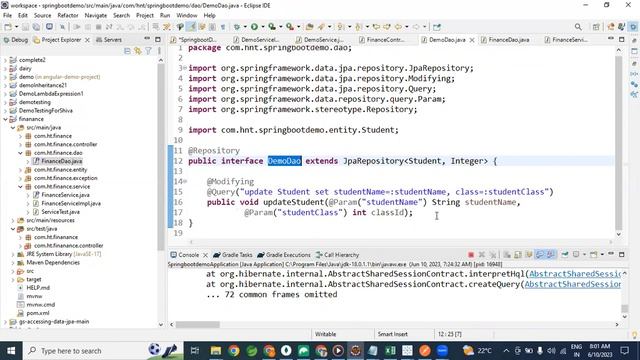Image resolution: width=640 pixels, height=360 pixels.
Task: Open the New button dropdown arrow
Action: click(16, 27)
